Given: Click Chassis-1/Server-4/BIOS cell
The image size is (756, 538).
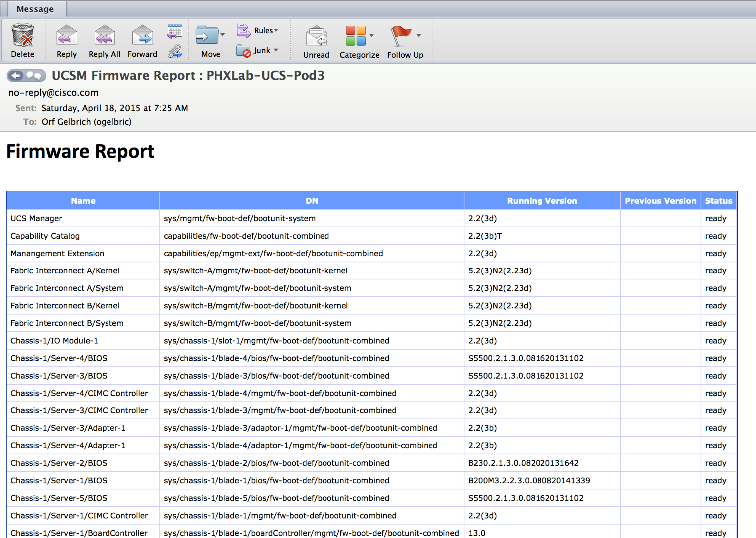Looking at the screenshot, I should [83, 358].
